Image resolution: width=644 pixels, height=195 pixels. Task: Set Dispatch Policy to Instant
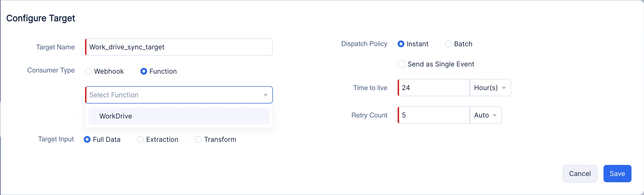(401, 44)
